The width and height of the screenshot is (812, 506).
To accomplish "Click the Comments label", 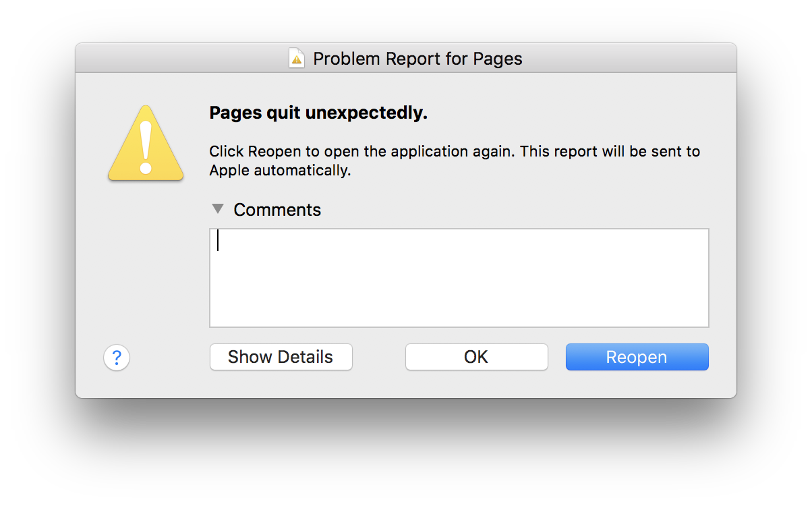I will click(277, 210).
